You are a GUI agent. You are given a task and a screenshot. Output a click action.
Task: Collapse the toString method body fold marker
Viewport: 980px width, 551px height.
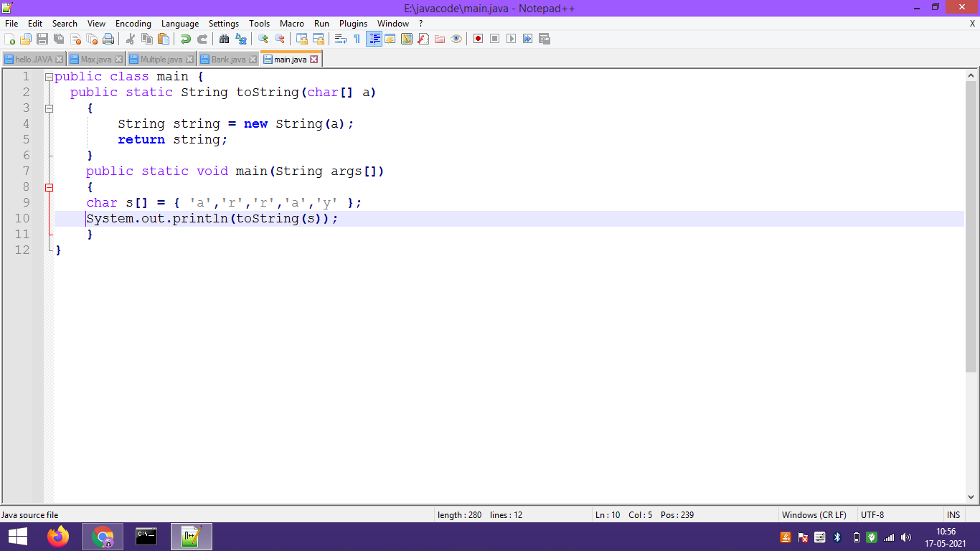(48, 108)
